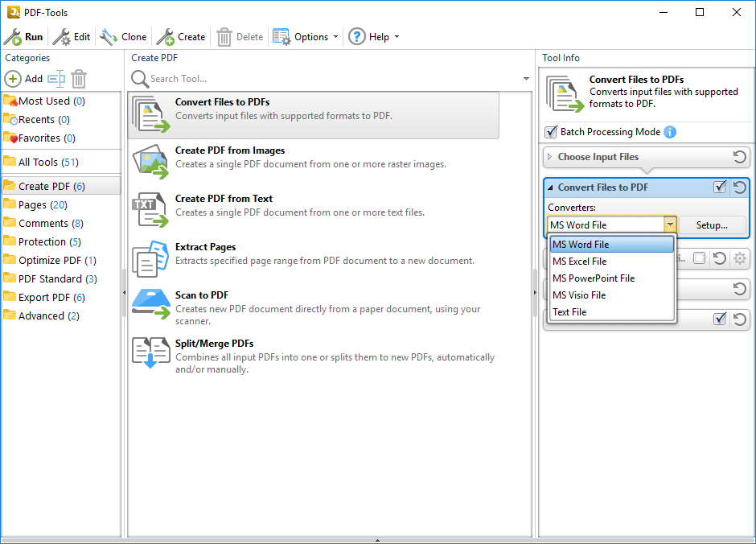Viewport: 756px width, 544px height.
Task: Toggle the Batch Processing Mode checkbox
Action: 551,132
